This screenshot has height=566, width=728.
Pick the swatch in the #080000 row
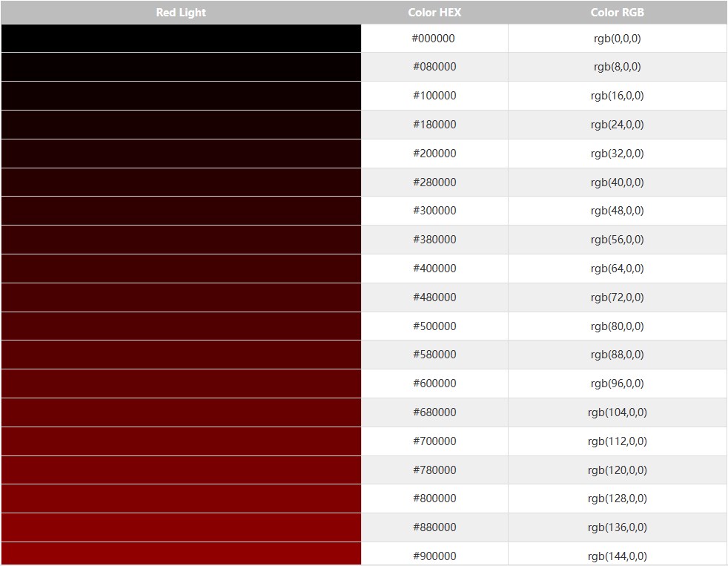[181, 67]
